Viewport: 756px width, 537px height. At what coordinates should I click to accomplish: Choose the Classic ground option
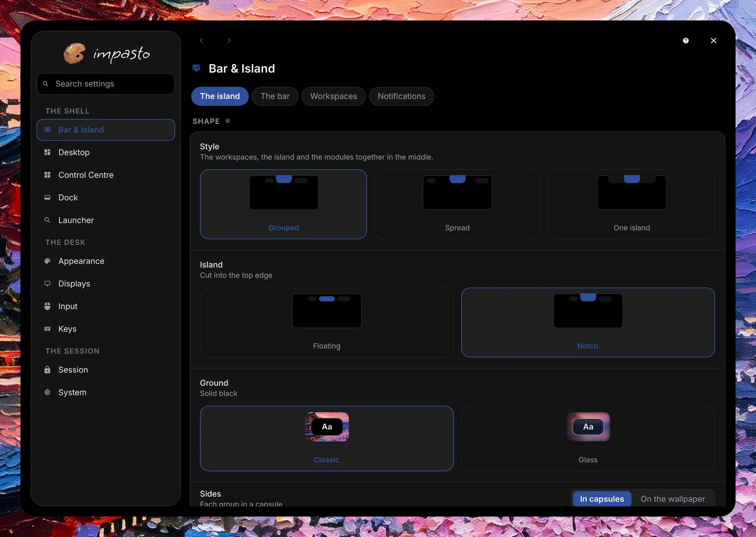327,438
